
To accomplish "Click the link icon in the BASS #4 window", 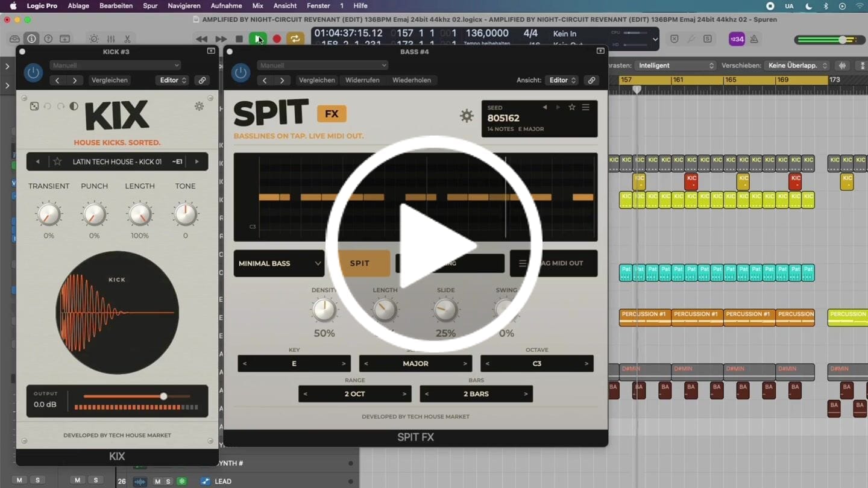I will 592,80.
